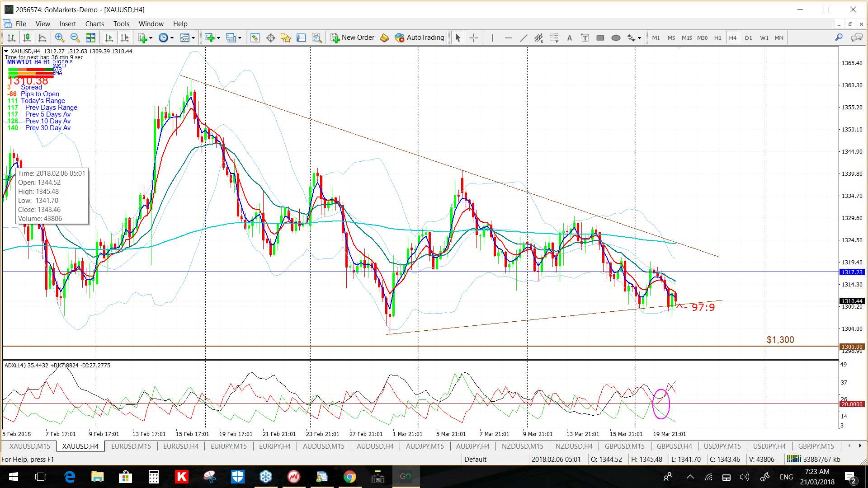The width and height of the screenshot is (868, 488).
Task: Open MetaEditor gold book icon
Action: [x=384, y=38]
